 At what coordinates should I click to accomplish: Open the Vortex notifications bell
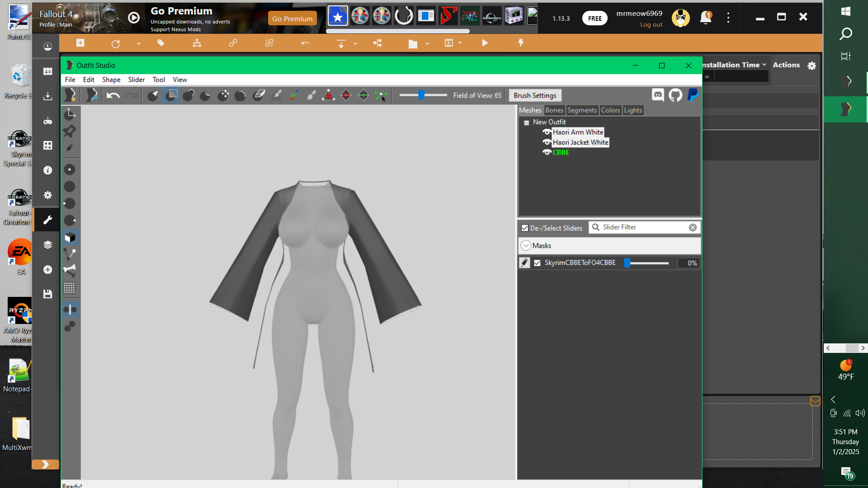point(705,18)
